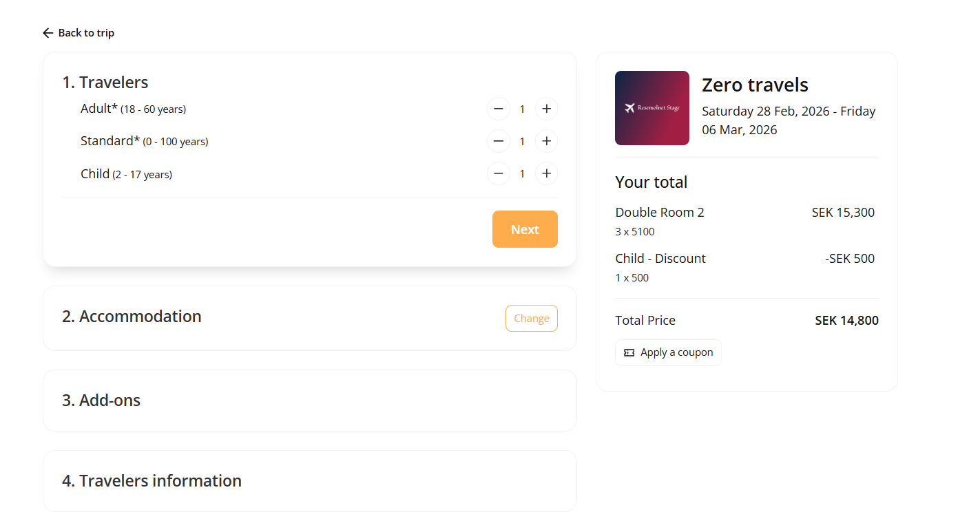
Task: Open the Zero travels trip thumbnail
Action: tap(651, 108)
